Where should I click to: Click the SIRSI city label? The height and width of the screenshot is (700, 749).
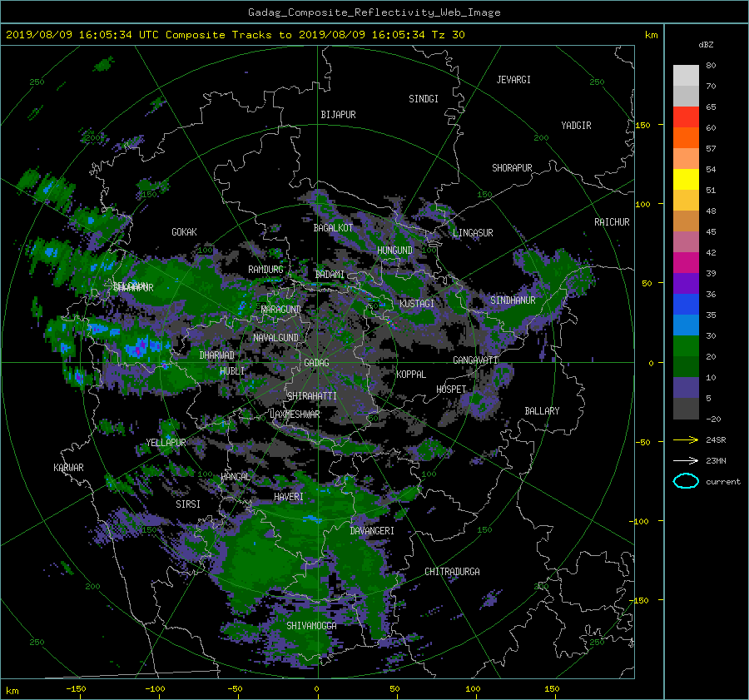point(188,504)
